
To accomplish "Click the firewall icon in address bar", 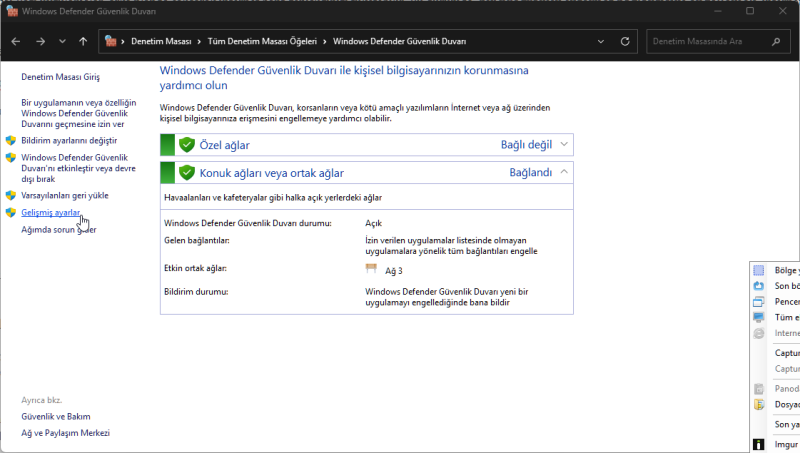I will click(x=110, y=41).
